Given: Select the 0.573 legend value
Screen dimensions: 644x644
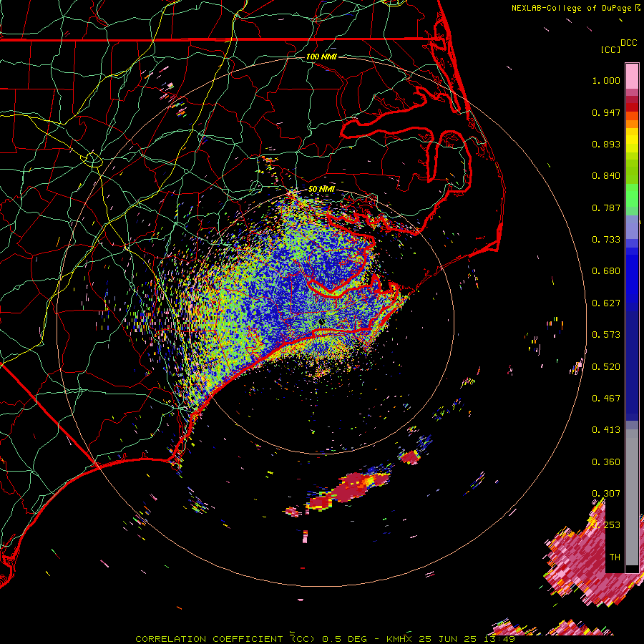Looking at the screenshot, I should [606, 335].
